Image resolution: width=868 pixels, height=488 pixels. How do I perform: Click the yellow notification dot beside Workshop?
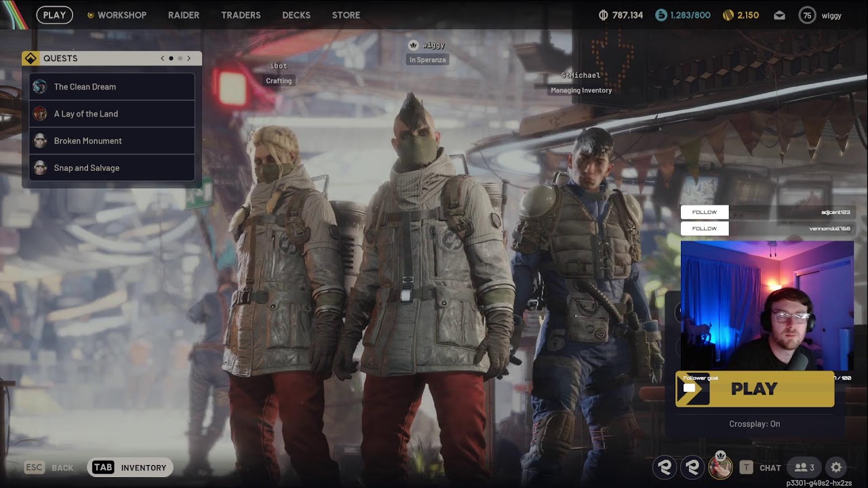coord(90,15)
